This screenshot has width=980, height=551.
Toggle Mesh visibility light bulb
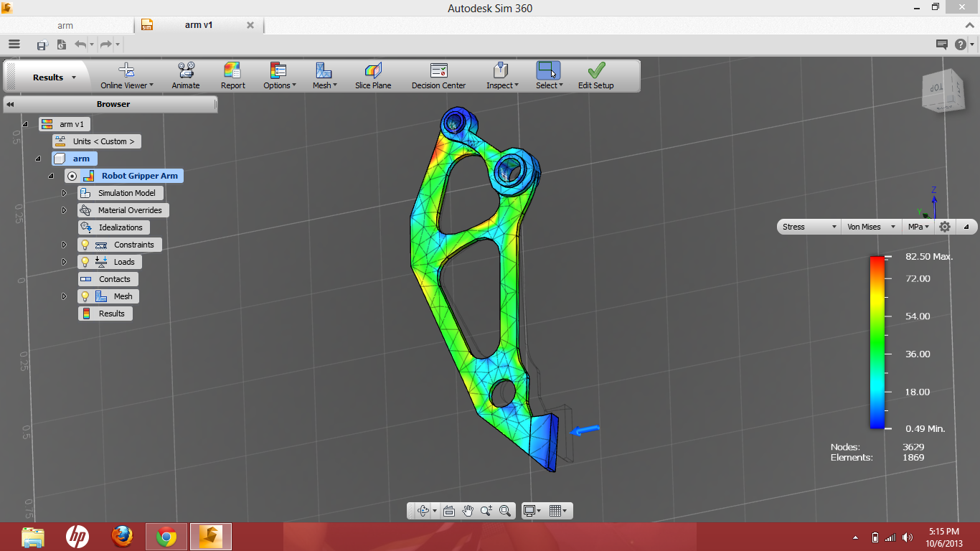click(x=85, y=296)
